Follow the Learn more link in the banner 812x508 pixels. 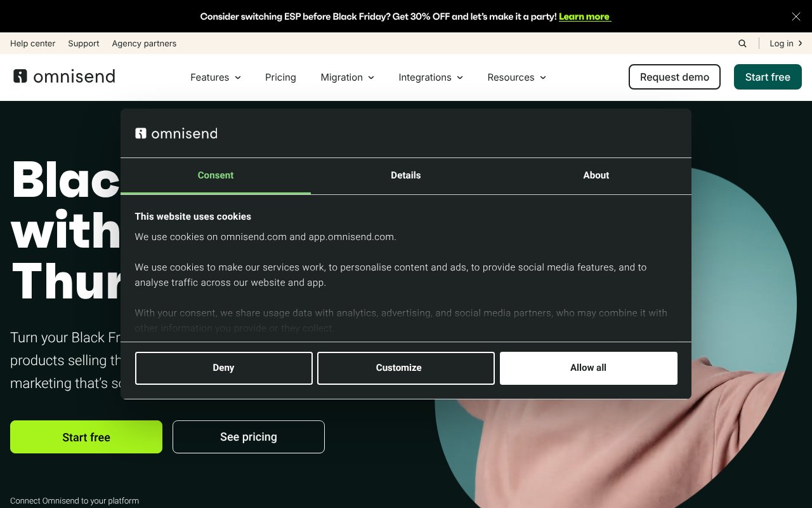pos(584,17)
